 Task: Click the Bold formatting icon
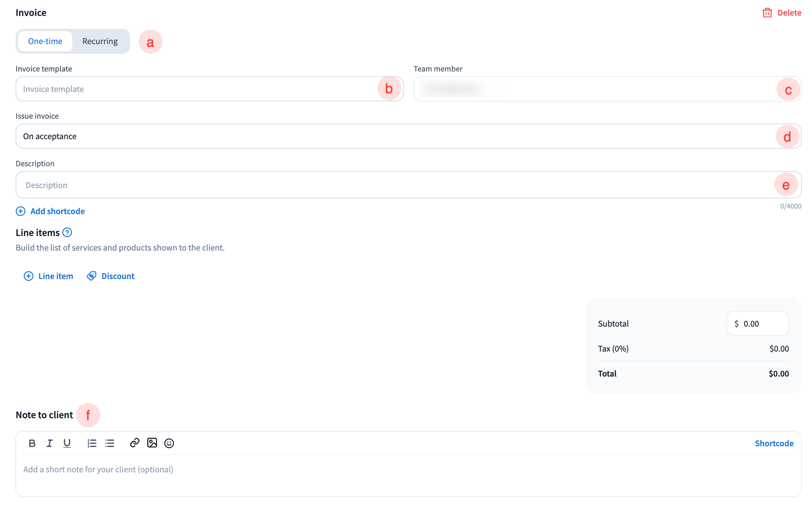pyautogui.click(x=32, y=443)
